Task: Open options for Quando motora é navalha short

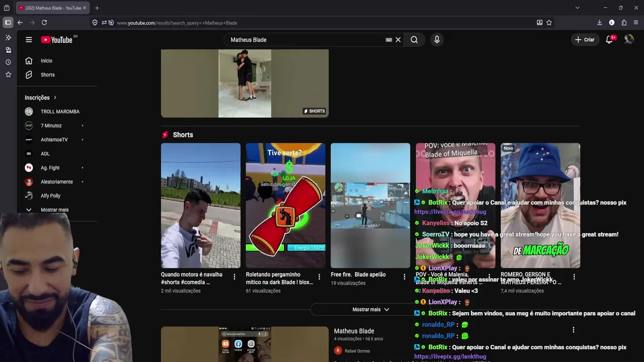Action: [x=234, y=277]
